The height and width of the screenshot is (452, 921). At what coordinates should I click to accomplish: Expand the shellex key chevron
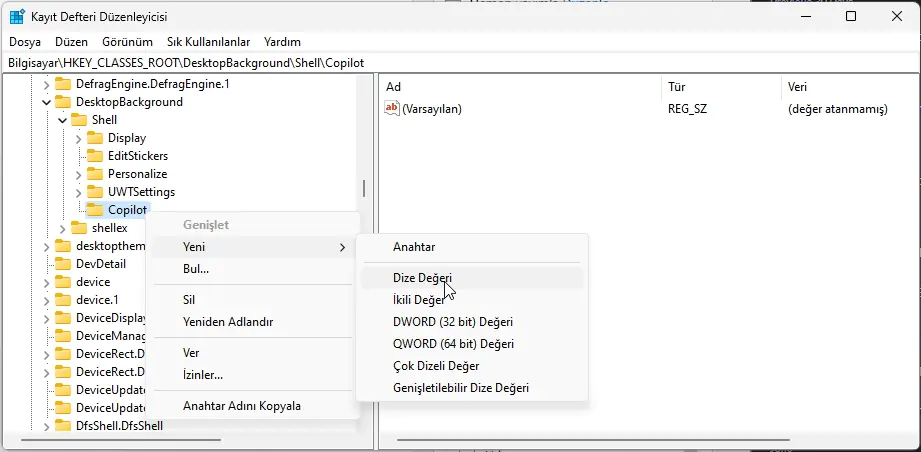pos(62,228)
